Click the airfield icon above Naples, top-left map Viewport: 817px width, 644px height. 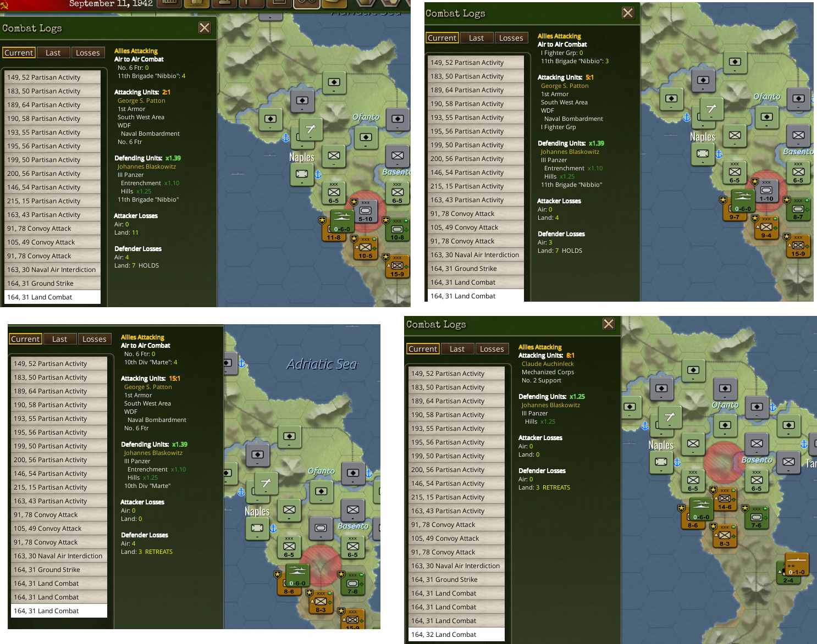(311, 130)
